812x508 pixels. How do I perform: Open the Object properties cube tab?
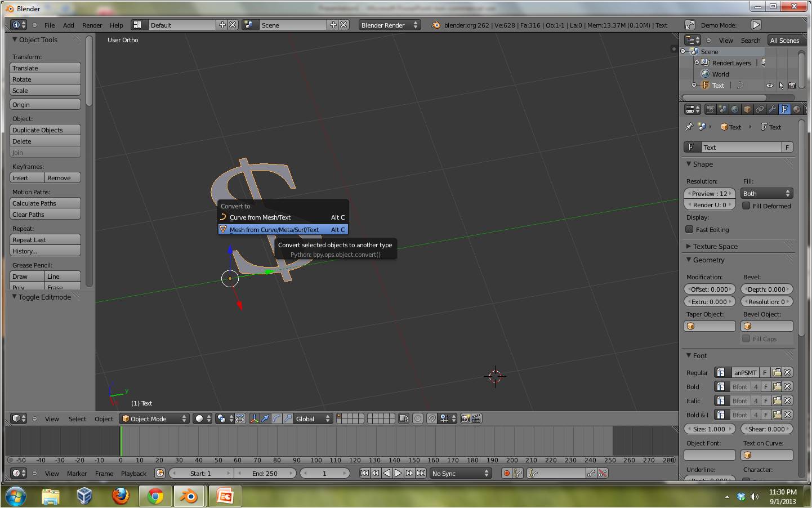[747, 109]
